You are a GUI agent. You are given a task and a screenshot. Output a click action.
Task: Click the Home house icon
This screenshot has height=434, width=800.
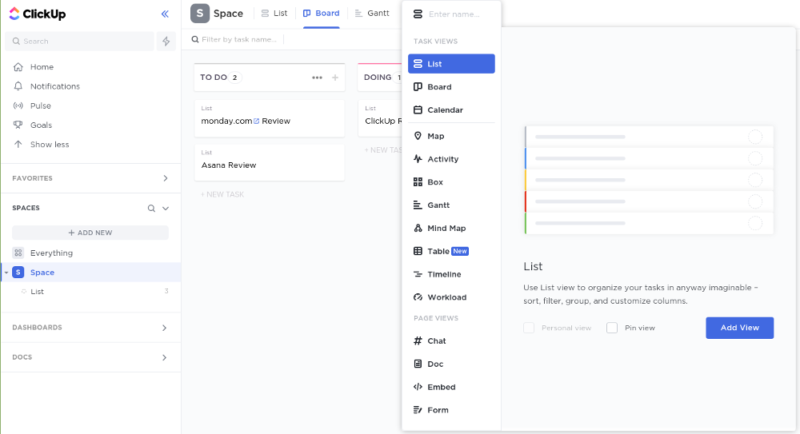pyautogui.click(x=18, y=67)
